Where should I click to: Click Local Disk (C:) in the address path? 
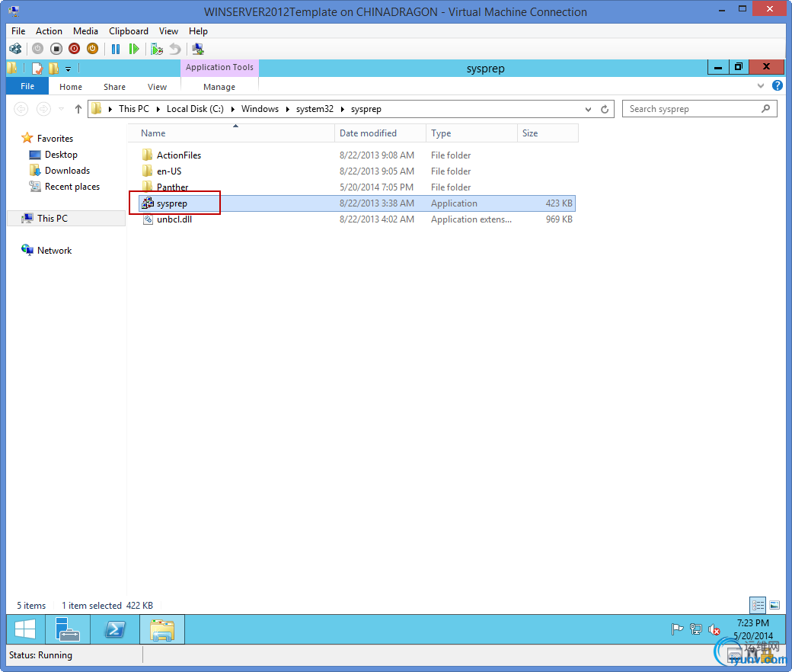195,109
